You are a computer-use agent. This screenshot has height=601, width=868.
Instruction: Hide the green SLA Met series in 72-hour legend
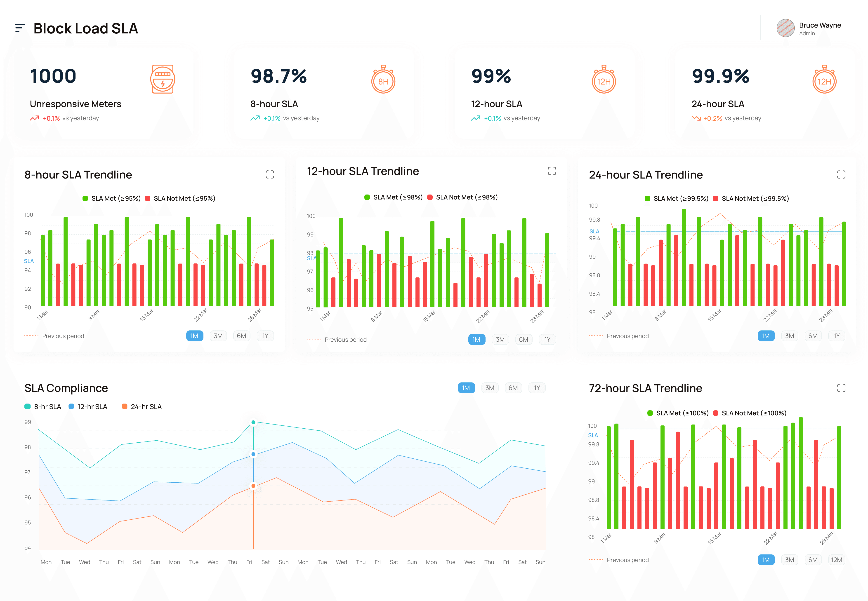[x=650, y=413]
